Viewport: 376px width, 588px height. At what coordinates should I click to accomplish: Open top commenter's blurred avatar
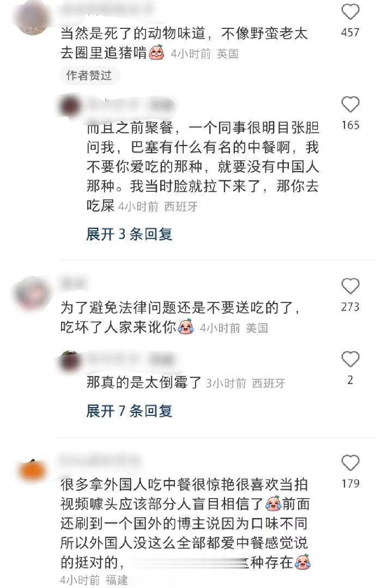pyautogui.click(x=32, y=17)
